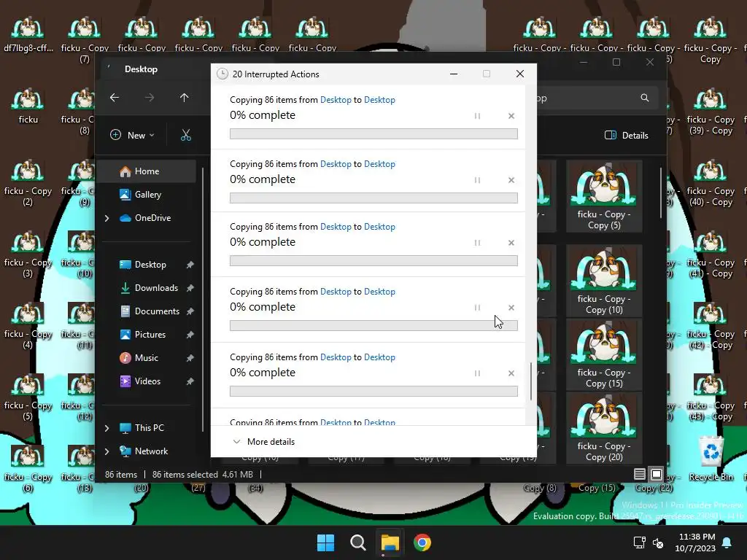Open pinned Downloads folder in sidebar

156,288
